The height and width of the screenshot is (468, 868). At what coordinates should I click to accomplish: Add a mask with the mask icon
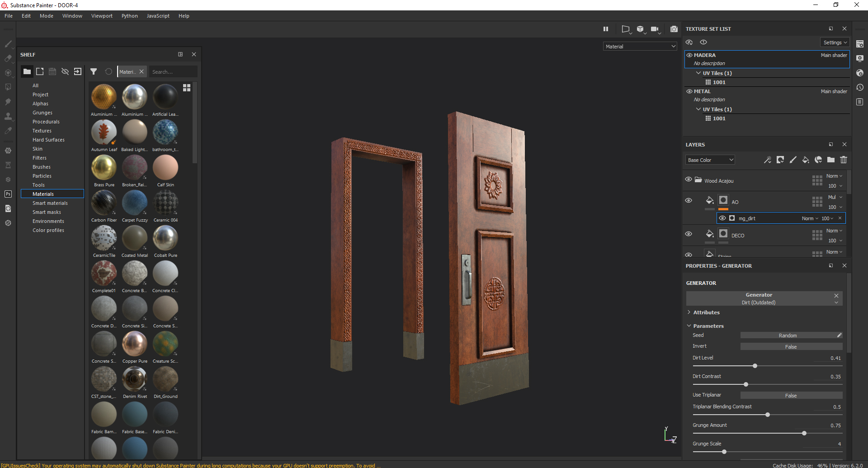pyautogui.click(x=780, y=160)
